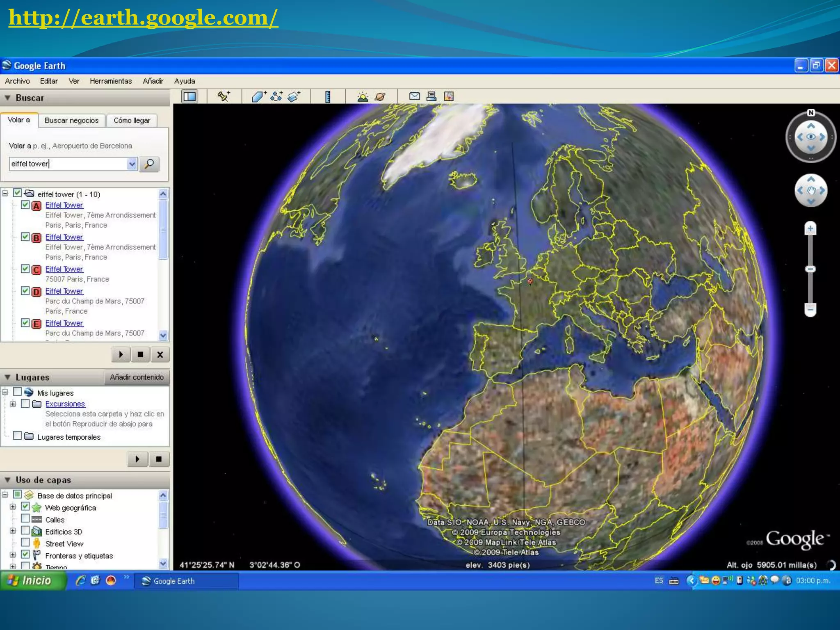Image resolution: width=840 pixels, height=630 pixels.
Task: Switch to Buscar negocios tab
Action: pyautogui.click(x=71, y=121)
